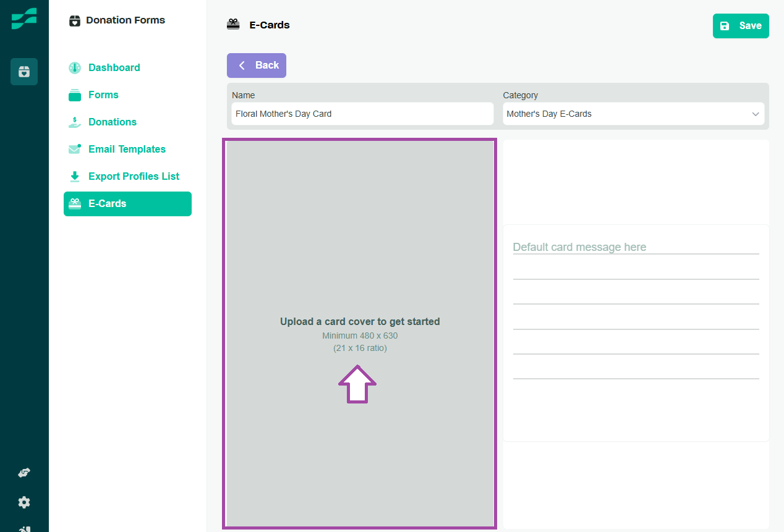Click the Default card message field
This screenshot has height=532, width=784.
coord(636,247)
